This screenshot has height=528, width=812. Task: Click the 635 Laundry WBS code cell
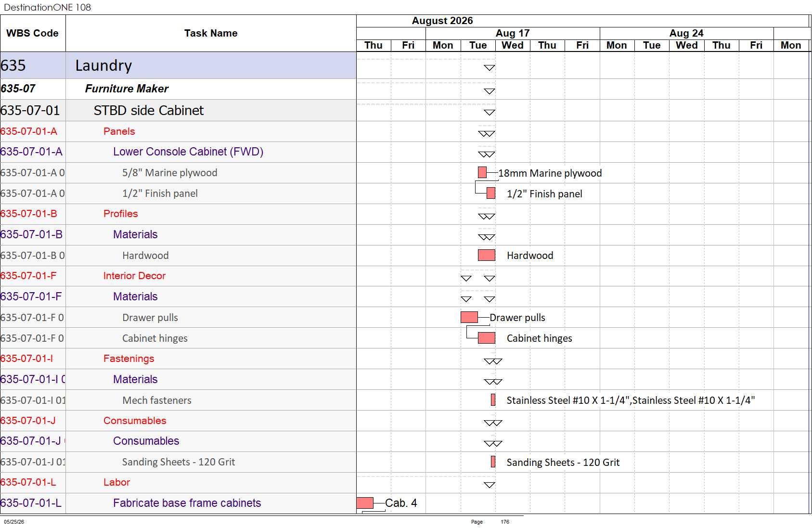click(33, 65)
